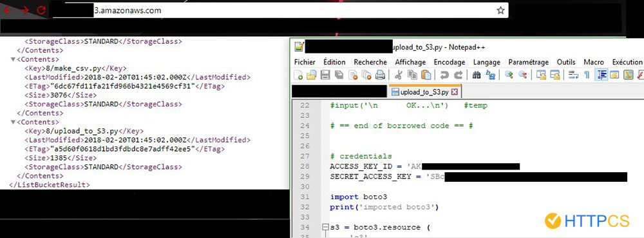Open the Édition menu

334,62
